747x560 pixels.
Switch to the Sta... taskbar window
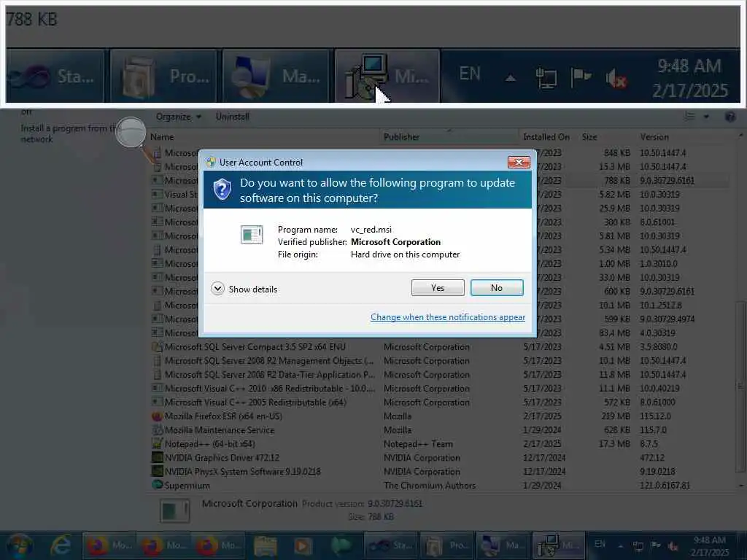point(391,545)
